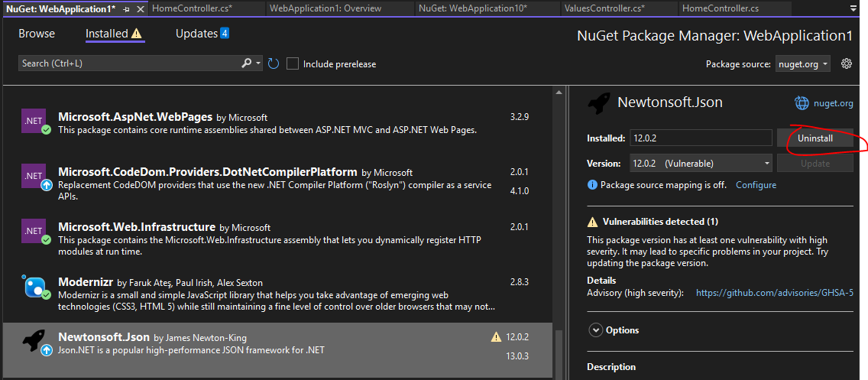The width and height of the screenshot is (868, 380).
Task: Close the NuGet: WebApplication1 tab
Action: 141,9
